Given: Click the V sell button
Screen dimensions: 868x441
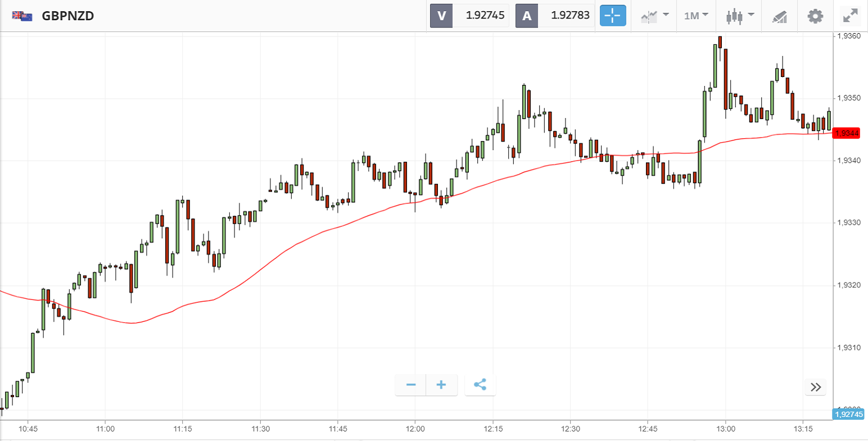Looking at the screenshot, I should point(441,16).
